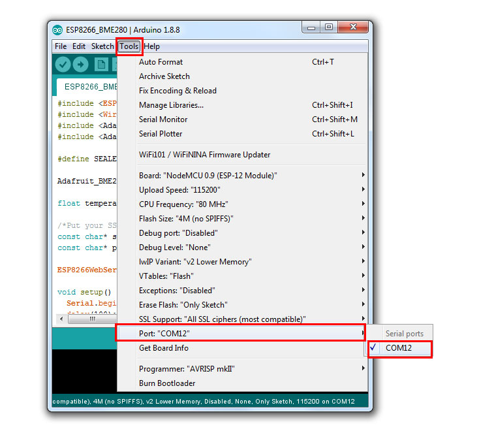Click the void setup() code line

[84, 292]
